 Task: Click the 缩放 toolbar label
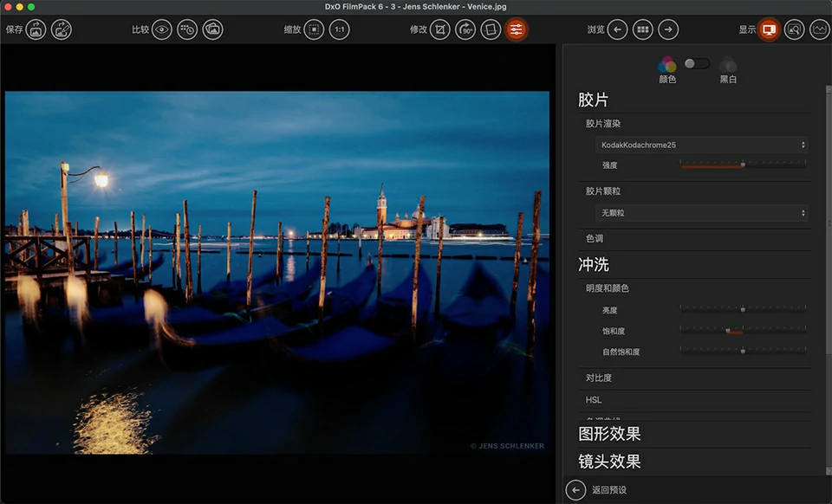coord(292,29)
